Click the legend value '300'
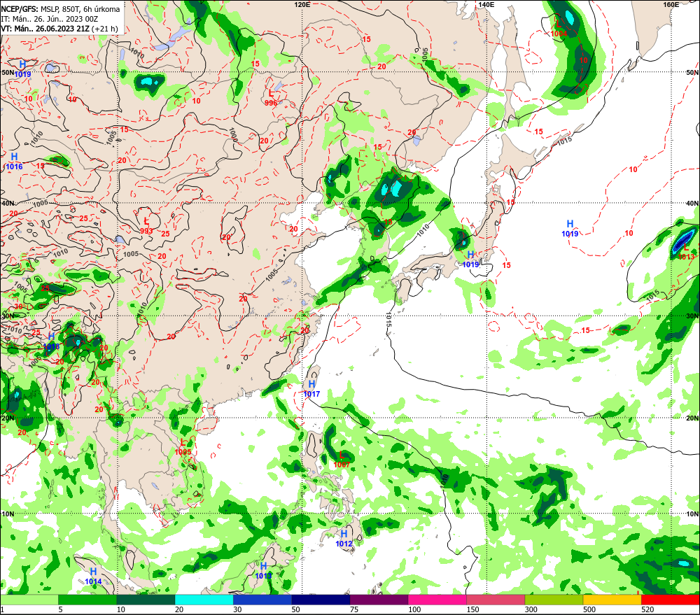The width and height of the screenshot is (700, 615). click(531, 609)
